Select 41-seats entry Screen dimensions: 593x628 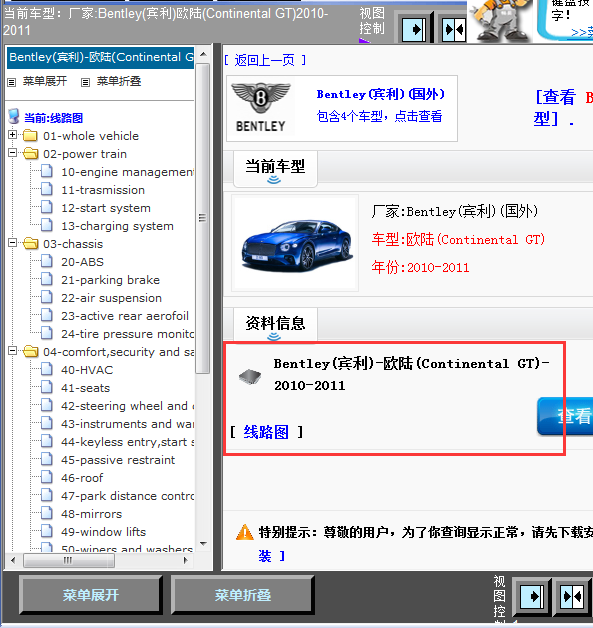(x=85, y=388)
